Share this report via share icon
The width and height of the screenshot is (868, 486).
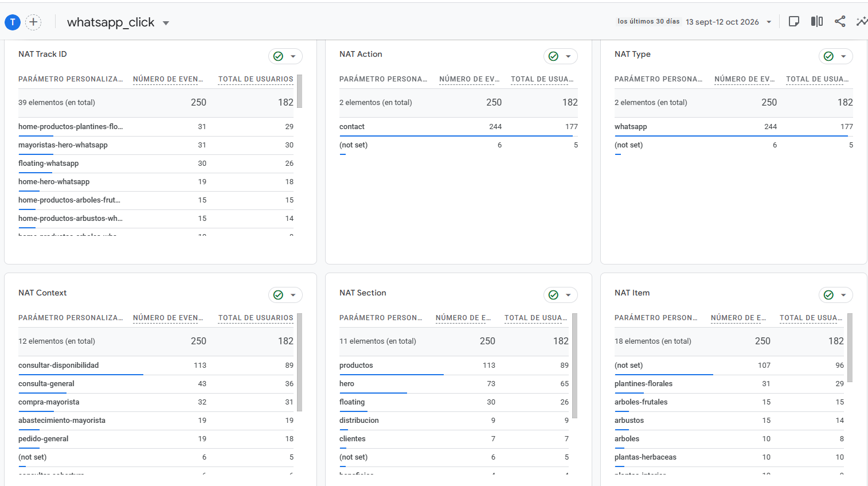coord(840,22)
